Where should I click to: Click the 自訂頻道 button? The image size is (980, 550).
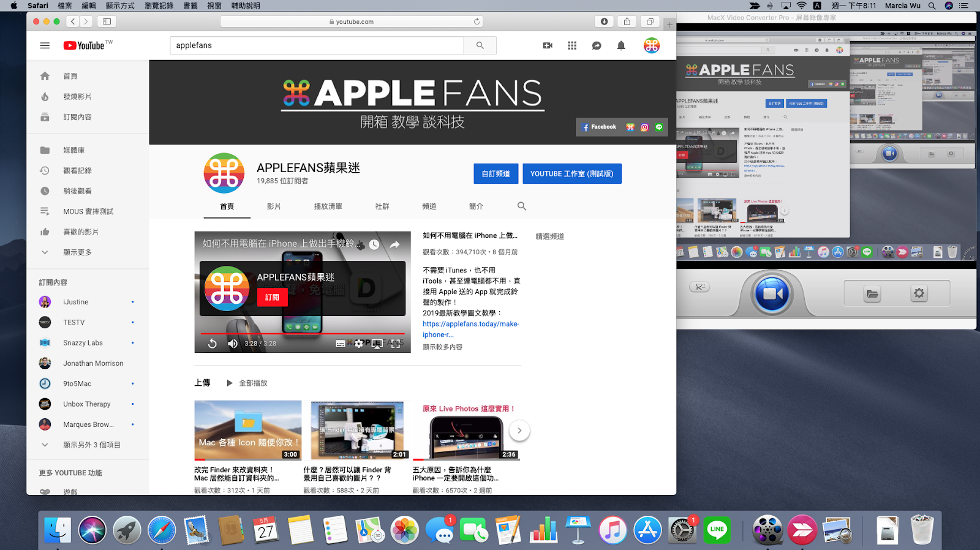click(x=496, y=174)
